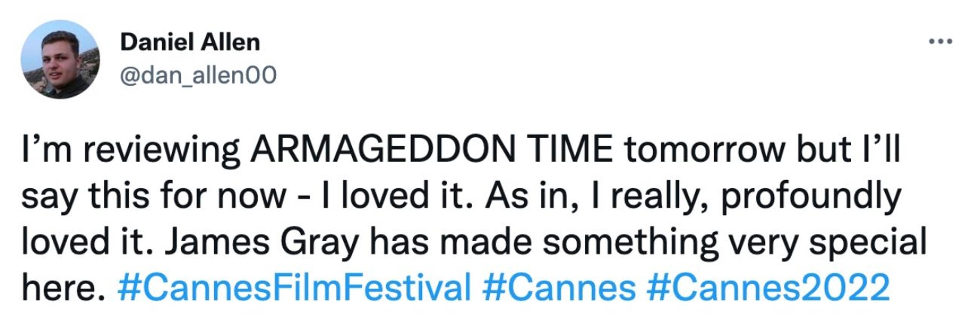
Task: Open the #CannesFilmFestival hashtag
Action: (294, 288)
